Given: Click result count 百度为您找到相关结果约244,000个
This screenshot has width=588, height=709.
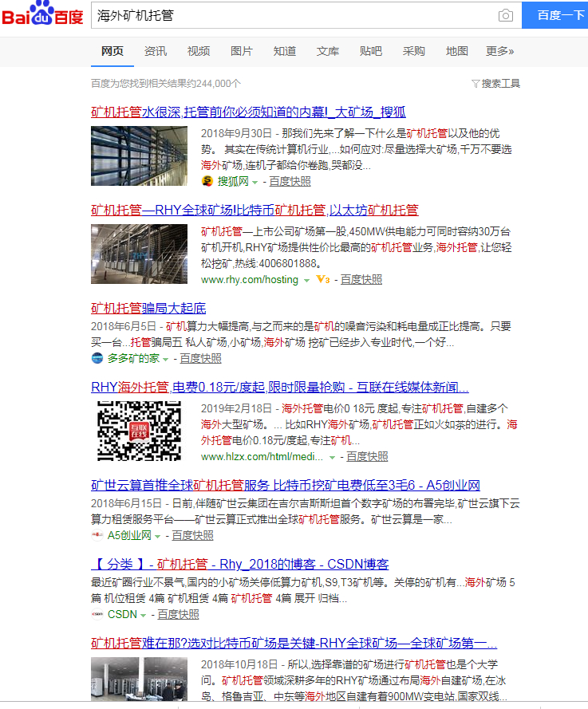Looking at the screenshot, I should (x=165, y=84).
